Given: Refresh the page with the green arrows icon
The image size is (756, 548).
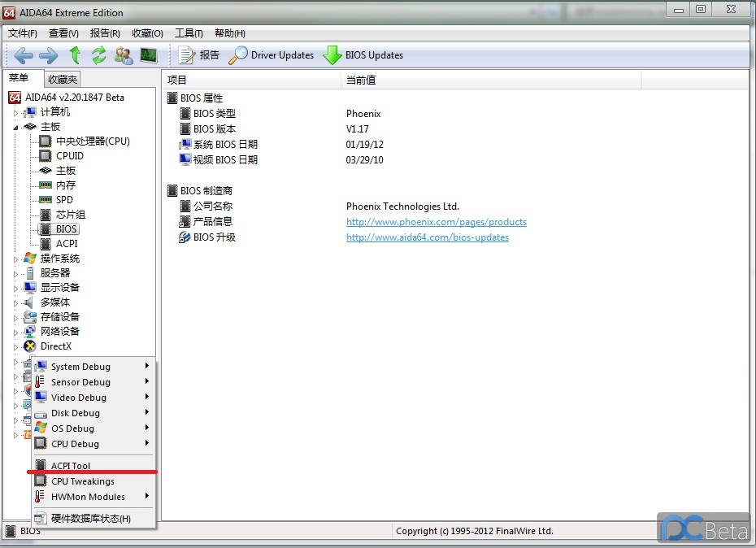Looking at the screenshot, I should pos(99,55).
